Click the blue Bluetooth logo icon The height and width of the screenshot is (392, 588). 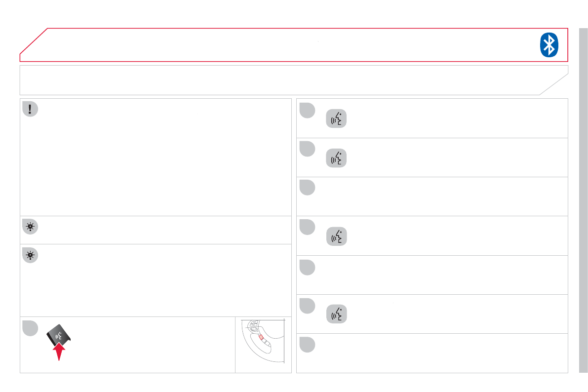click(x=549, y=45)
